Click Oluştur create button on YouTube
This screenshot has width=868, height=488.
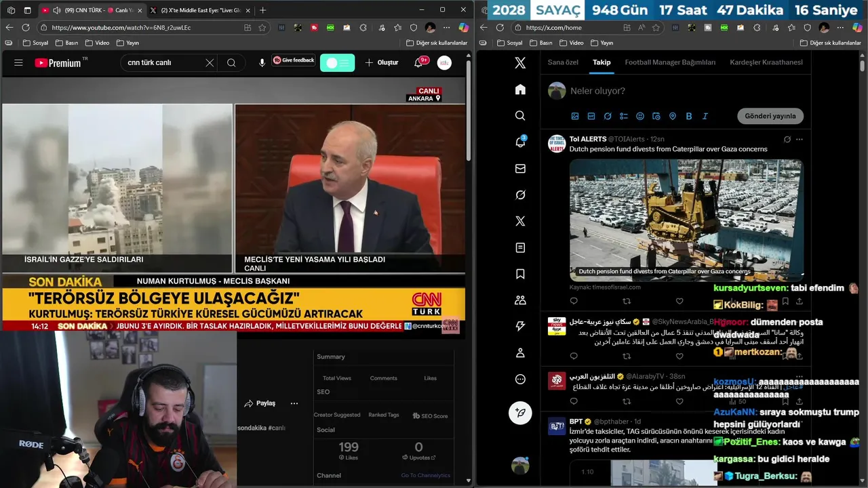(x=382, y=62)
